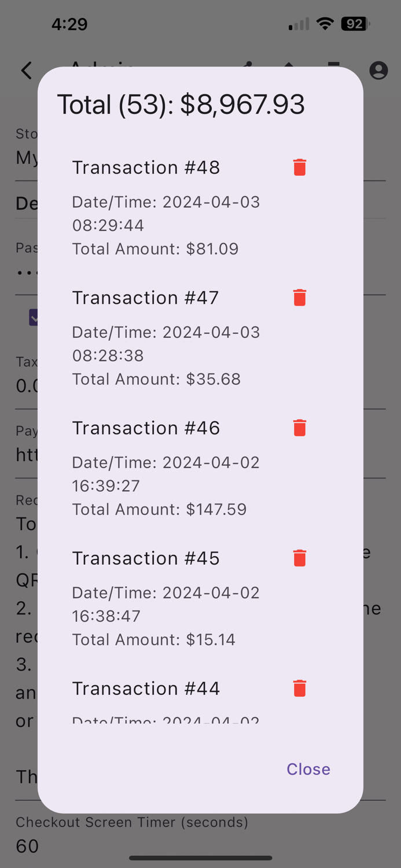This screenshot has height=868, width=401.
Task: Select the Transaction #46 list heading
Action: (146, 428)
